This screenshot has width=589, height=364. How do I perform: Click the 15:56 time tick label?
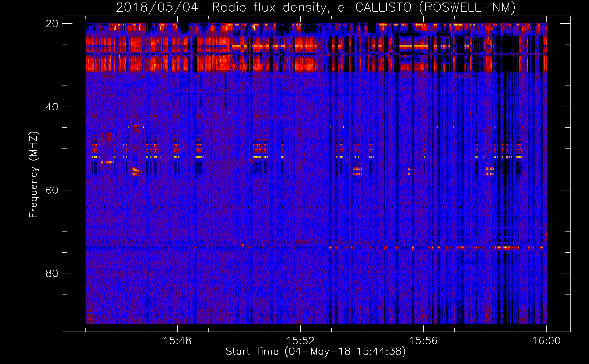423,341
